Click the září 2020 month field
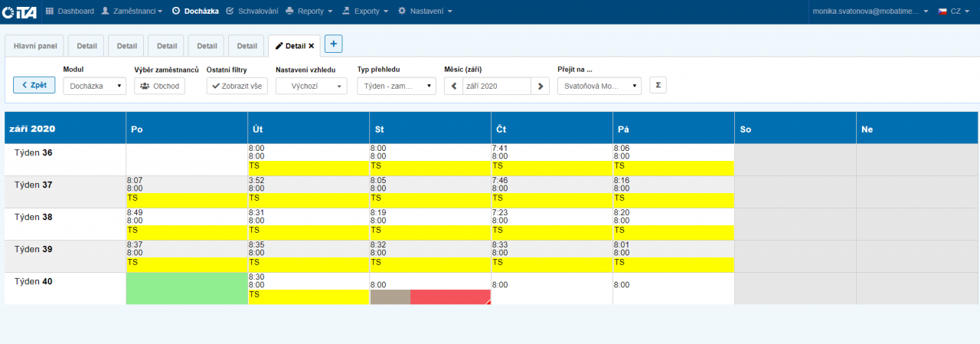This screenshot has width=980, height=344. (x=496, y=86)
